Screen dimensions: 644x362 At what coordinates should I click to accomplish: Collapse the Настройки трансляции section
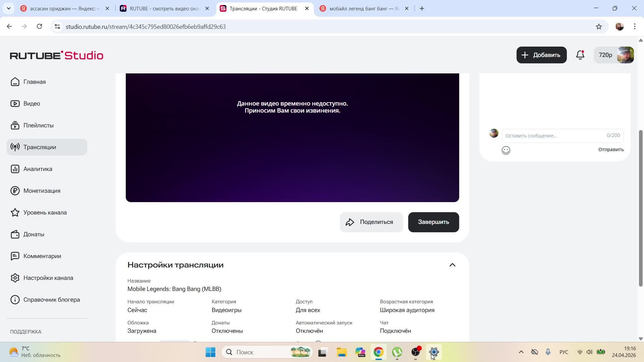pyautogui.click(x=452, y=265)
